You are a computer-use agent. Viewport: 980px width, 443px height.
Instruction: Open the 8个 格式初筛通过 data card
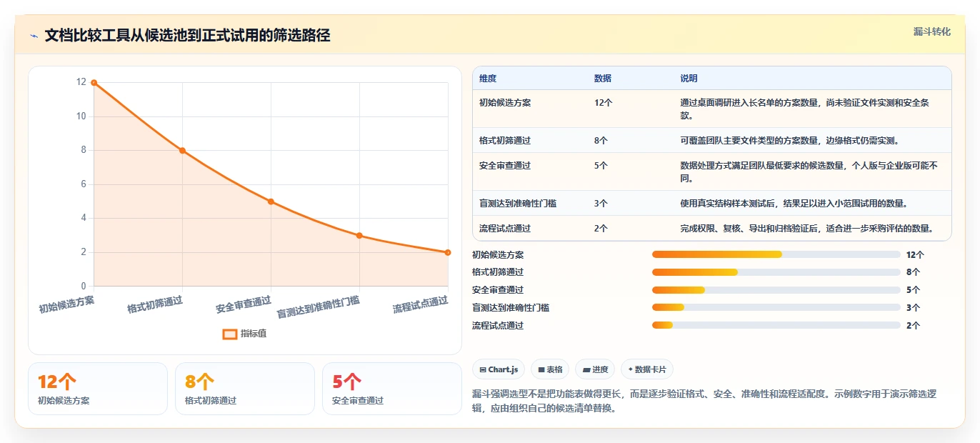pos(245,389)
